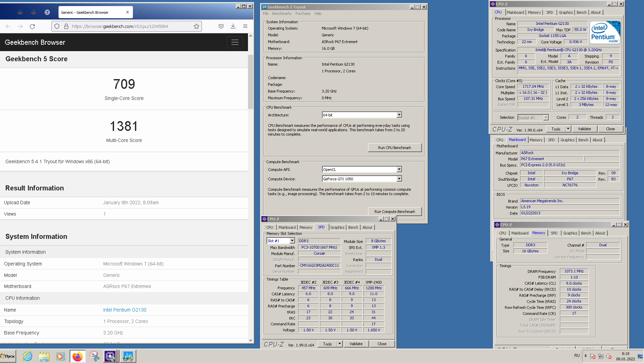Show hidden tray icons
The width and height of the screenshot is (644, 363).
pos(585,356)
